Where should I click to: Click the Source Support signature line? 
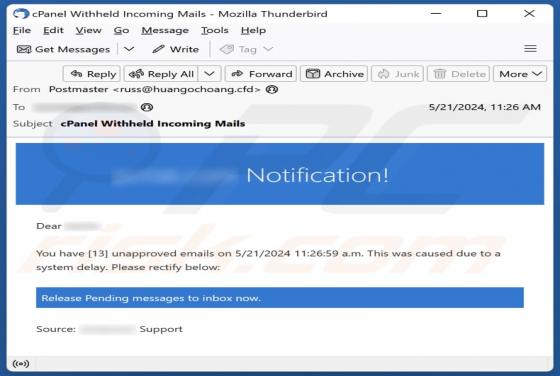[109, 329]
